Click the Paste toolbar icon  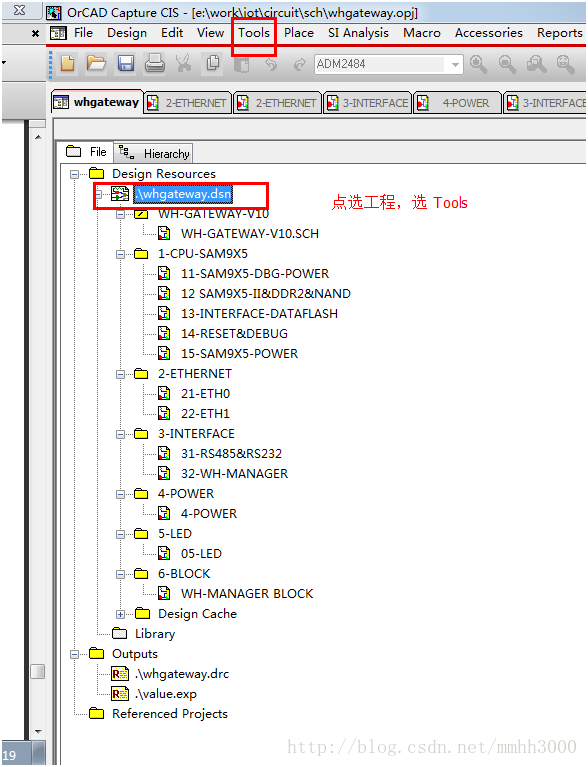click(x=242, y=64)
